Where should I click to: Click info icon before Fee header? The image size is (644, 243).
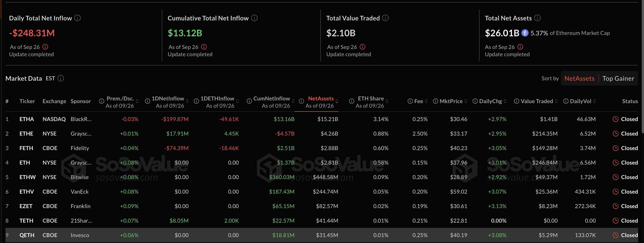[x=410, y=101]
